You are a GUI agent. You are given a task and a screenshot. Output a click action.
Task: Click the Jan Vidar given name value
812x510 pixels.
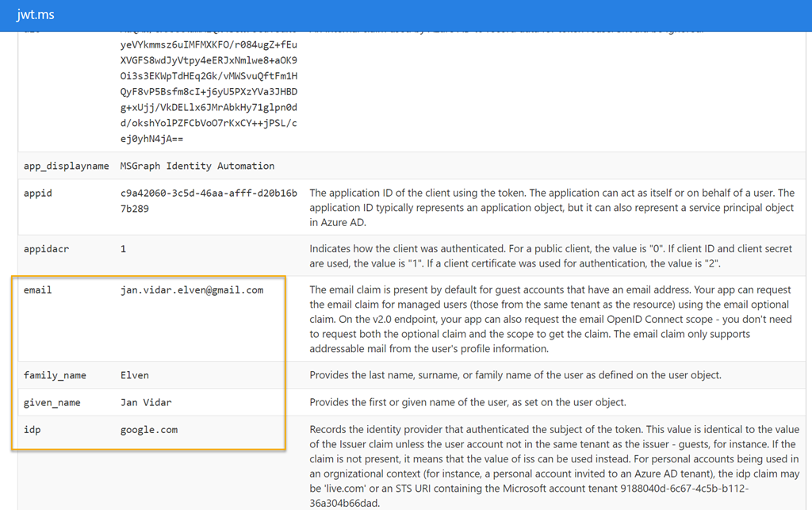146,402
